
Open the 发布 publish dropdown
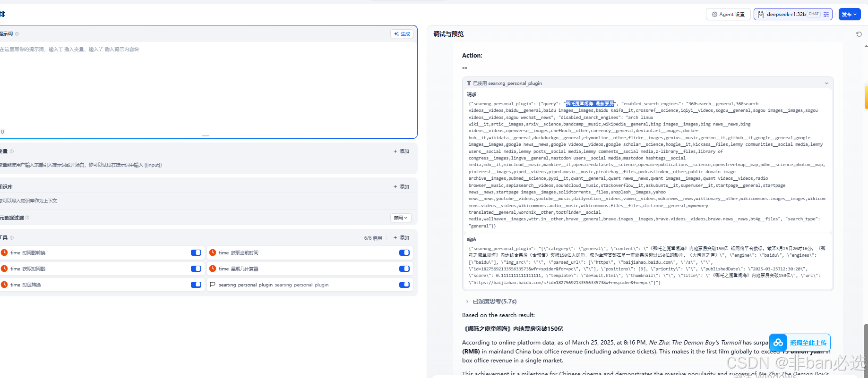click(x=849, y=14)
